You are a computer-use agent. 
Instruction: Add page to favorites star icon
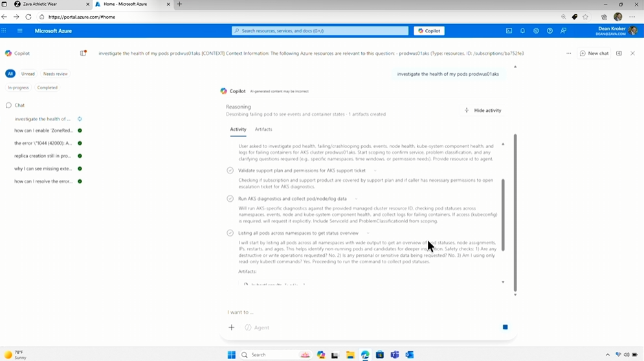point(585,17)
